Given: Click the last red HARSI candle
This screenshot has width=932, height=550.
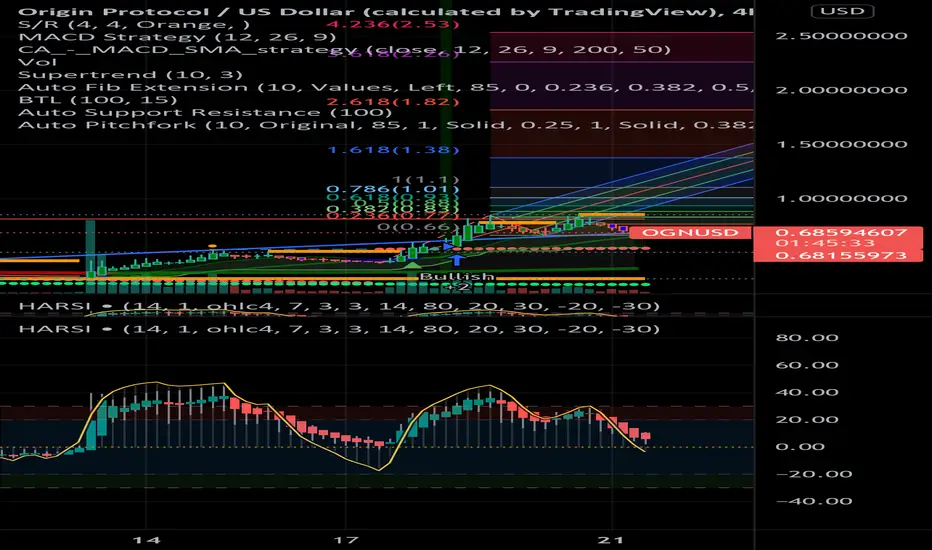Looking at the screenshot, I should 646,436.
